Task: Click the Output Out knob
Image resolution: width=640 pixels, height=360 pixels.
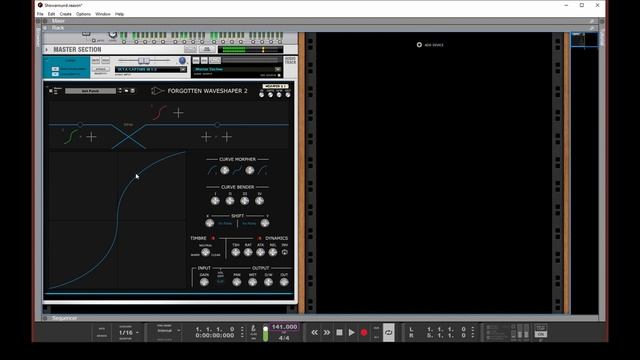Action: click(x=284, y=282)
